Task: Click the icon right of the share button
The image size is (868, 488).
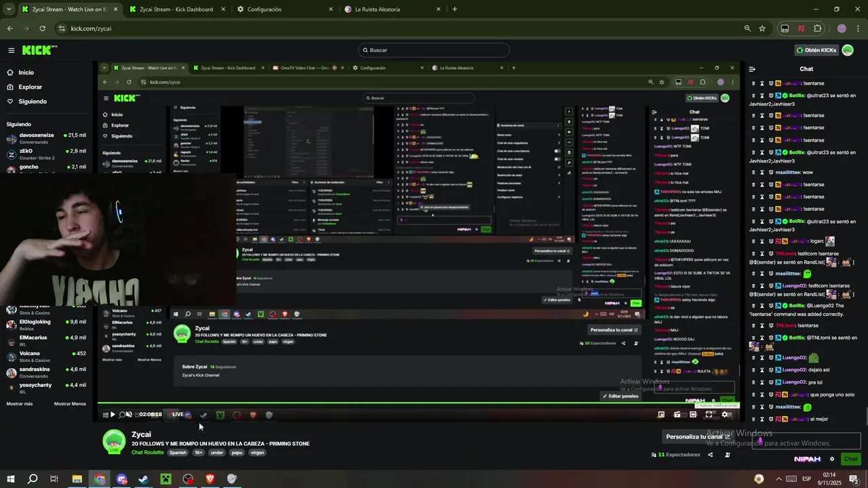Action: coord(728,455)
